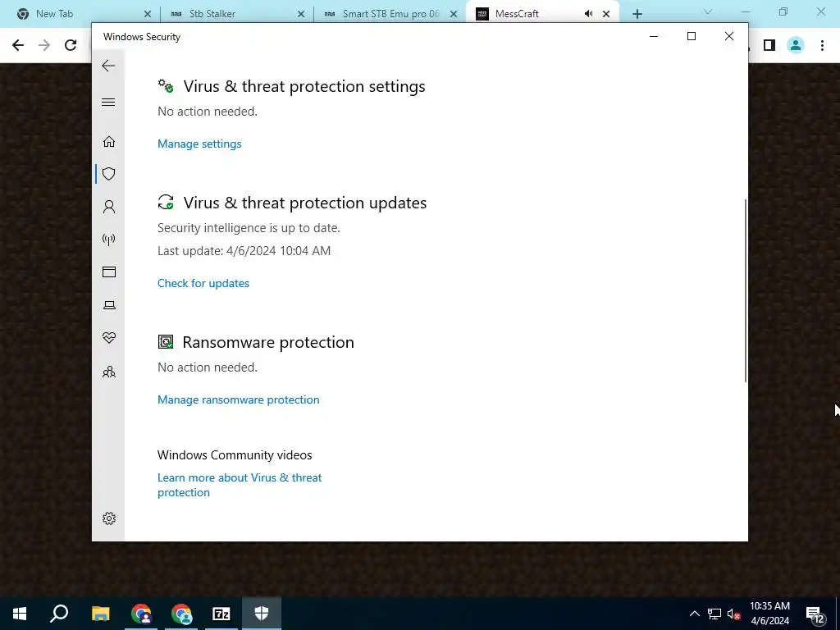This screenshot has height=630, width=840.
Task: Go back in Windows Security
Action: [108, 66]
